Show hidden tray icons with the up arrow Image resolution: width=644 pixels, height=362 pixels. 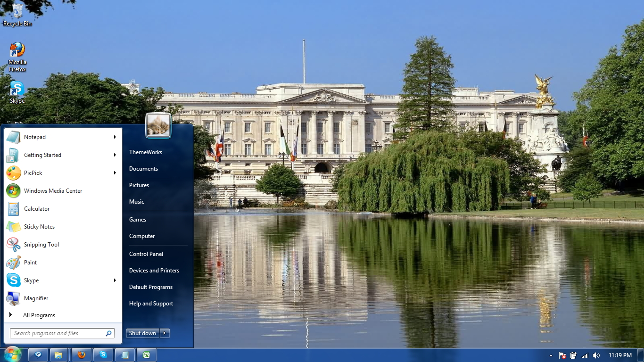pos(551,355)
